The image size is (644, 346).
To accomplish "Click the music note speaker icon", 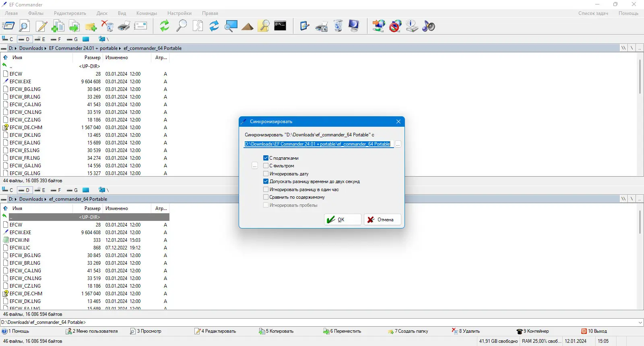I will [x=429, y=26].
